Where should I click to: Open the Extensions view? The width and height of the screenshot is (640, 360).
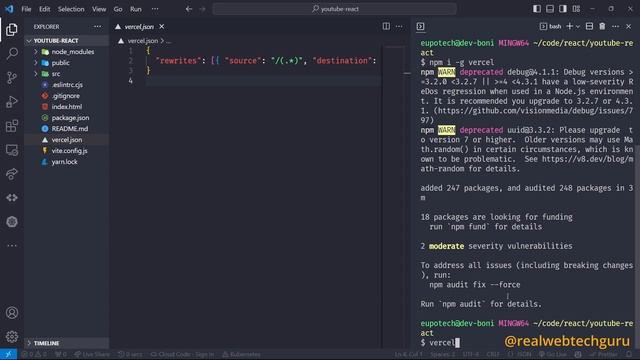tap(12, 126)
